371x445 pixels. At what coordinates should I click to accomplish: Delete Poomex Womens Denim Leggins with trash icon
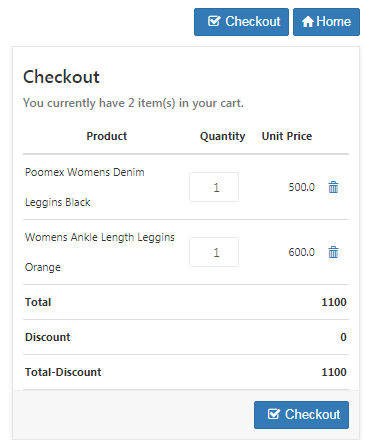click(x=333, y=187)
